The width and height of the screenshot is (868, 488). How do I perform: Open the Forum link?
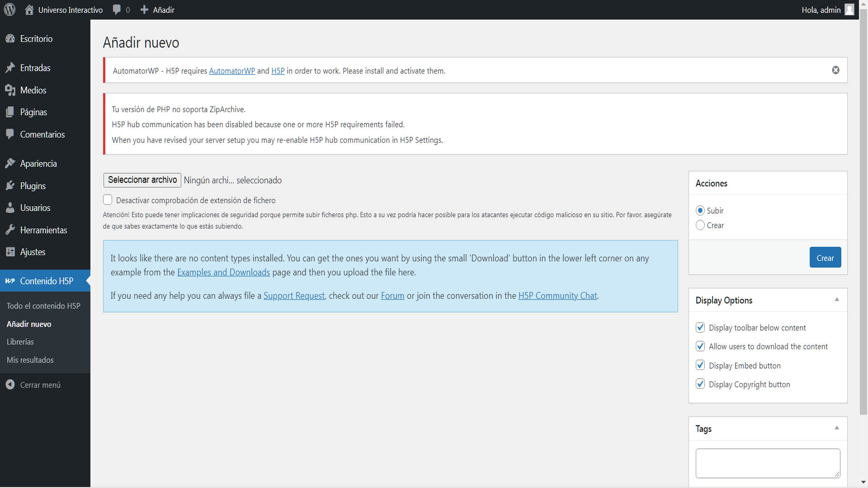392,296
